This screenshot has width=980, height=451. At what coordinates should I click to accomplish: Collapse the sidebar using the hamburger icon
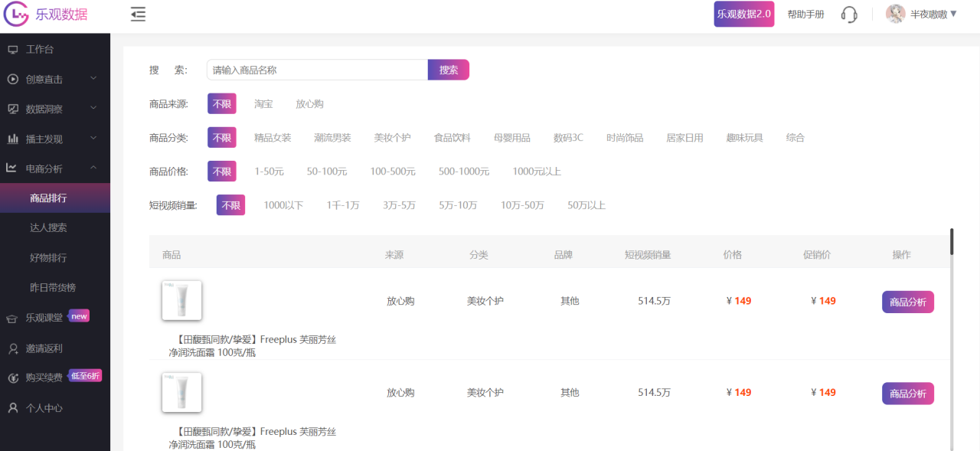[x=138, y=14]
